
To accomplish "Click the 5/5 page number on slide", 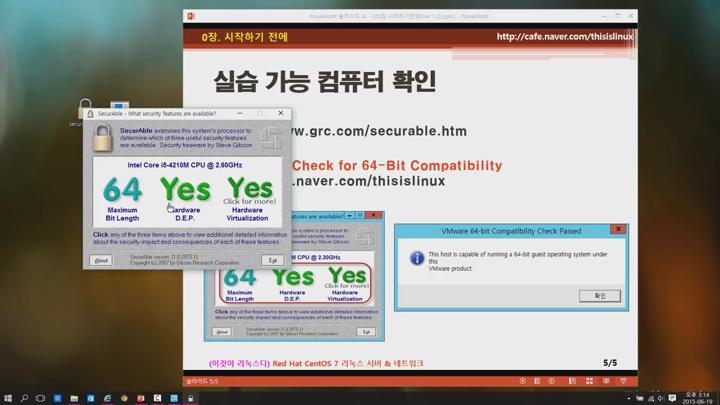I will tap(610, 363).
